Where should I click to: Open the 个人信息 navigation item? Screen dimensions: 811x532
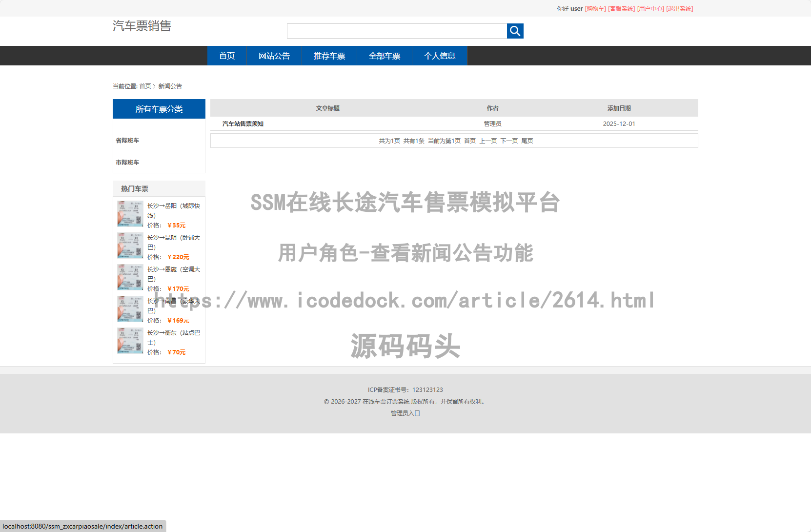point(439,56)
